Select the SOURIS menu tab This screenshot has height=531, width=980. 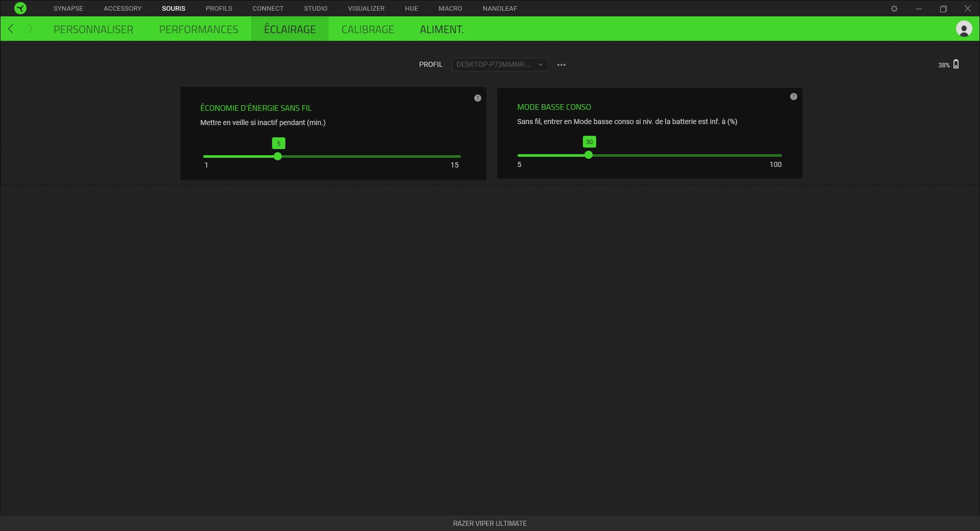pyautogui.click(x=174, y=9)
